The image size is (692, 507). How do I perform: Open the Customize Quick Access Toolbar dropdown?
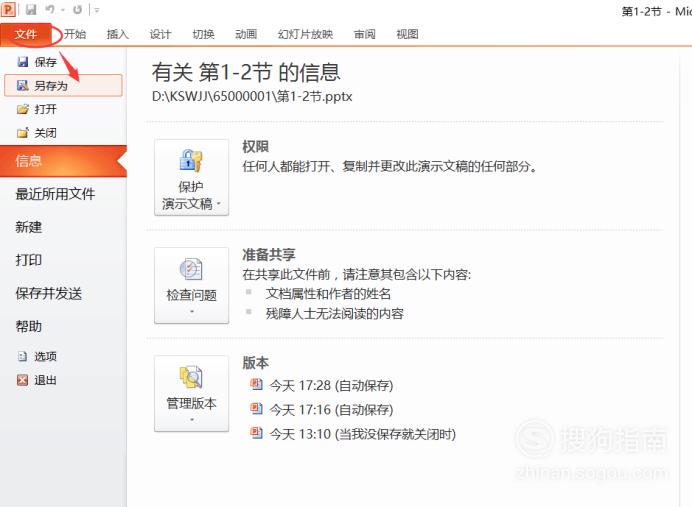(x=97, y=10)
